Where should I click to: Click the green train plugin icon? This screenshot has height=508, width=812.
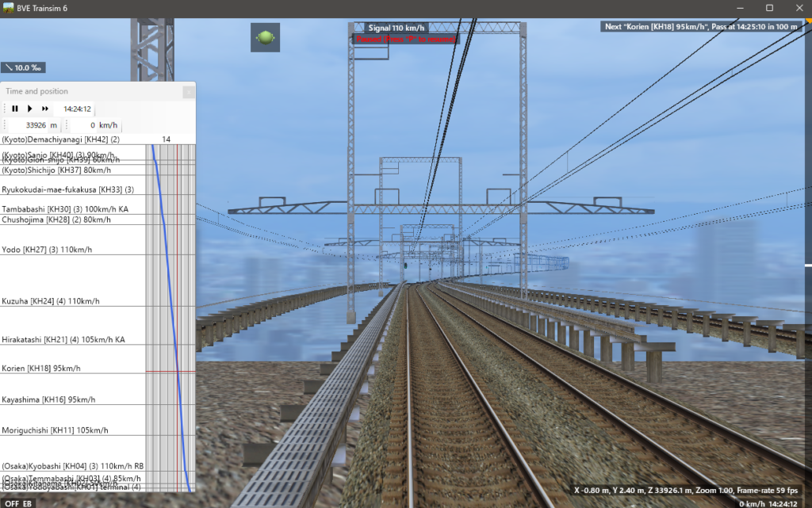click(265, 37)
